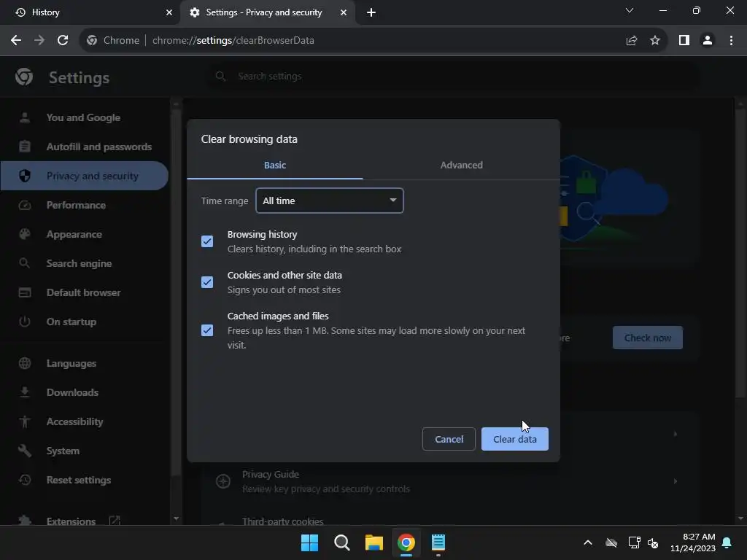Open the tab search chevron
The width and height of the screenshot is (747, 560).
[x=630, y=10]
